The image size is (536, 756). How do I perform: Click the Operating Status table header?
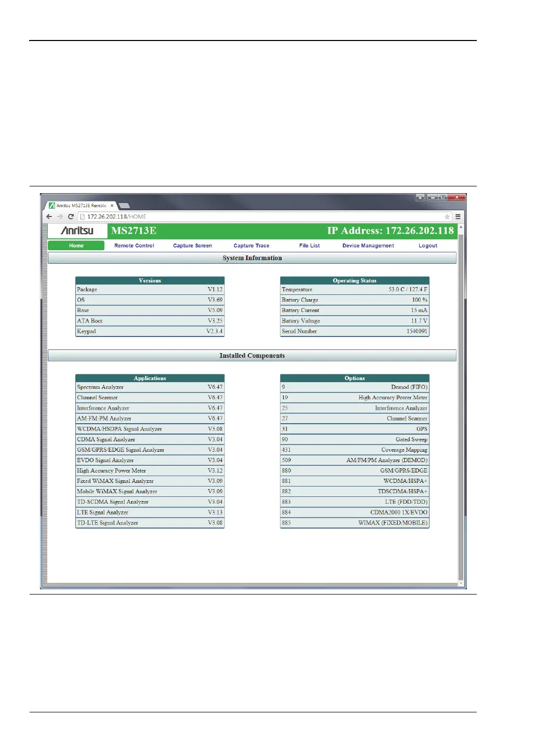[x=355, y=280]
